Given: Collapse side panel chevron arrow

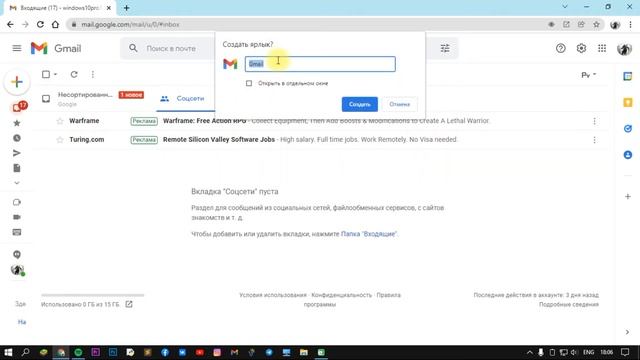Looking at the screenshot, I should (x=627, y=332).
